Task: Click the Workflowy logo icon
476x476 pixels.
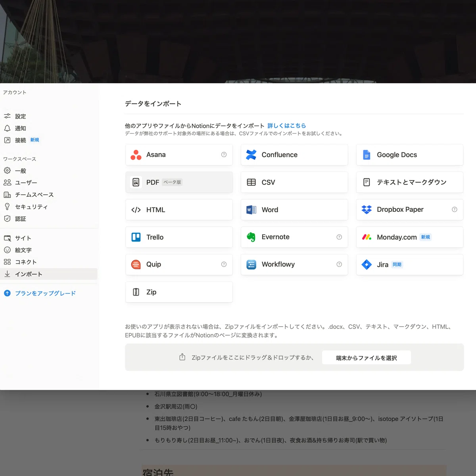Action: [251, 265]
